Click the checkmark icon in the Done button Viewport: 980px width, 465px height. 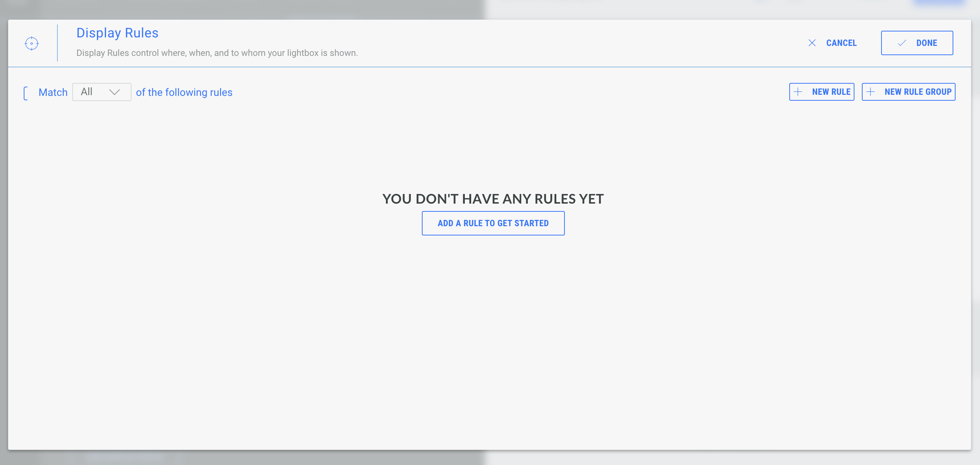pyautogui.click(x=901, y=43)
